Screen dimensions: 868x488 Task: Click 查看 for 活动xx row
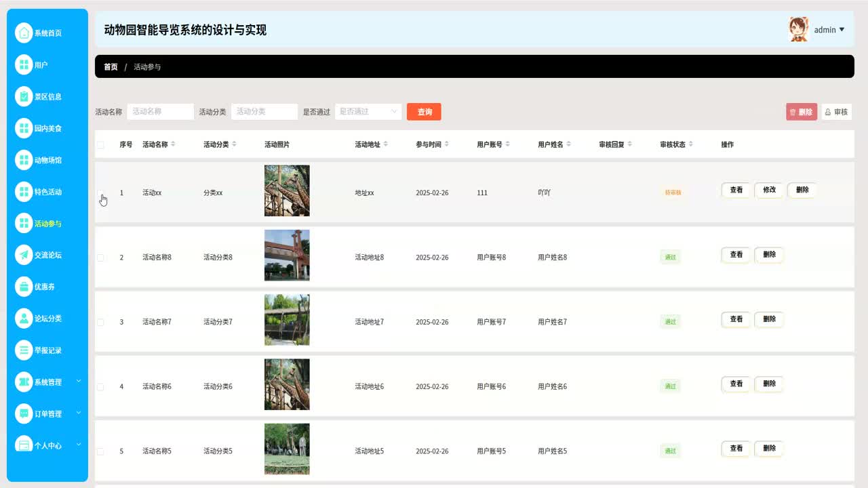(736, 190)
